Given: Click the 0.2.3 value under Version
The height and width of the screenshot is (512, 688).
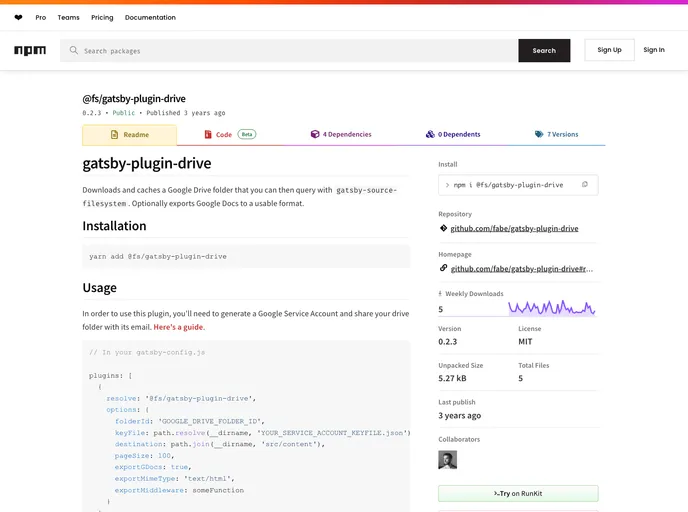Looking at the screenshot, I should point(448,341).
